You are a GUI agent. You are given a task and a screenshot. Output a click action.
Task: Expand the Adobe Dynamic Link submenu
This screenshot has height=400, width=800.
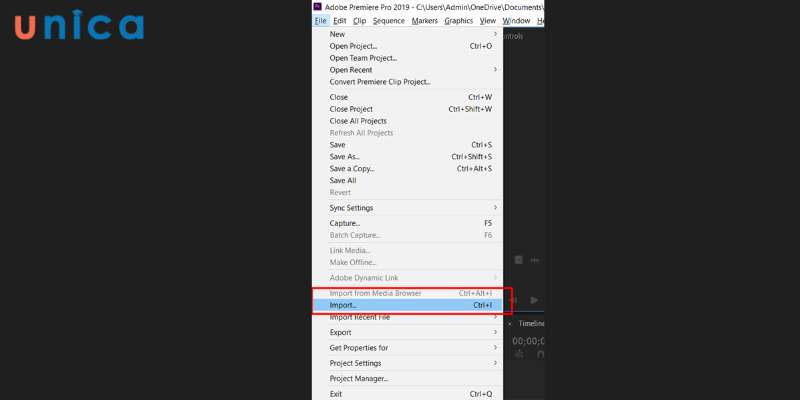pos(407,278)
